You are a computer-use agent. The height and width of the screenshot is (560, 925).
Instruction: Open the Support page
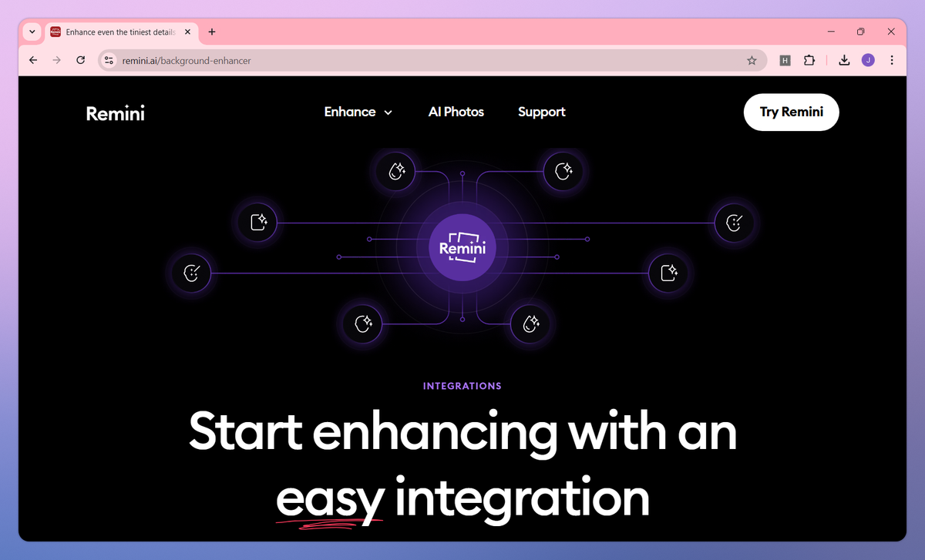point(542,112)
